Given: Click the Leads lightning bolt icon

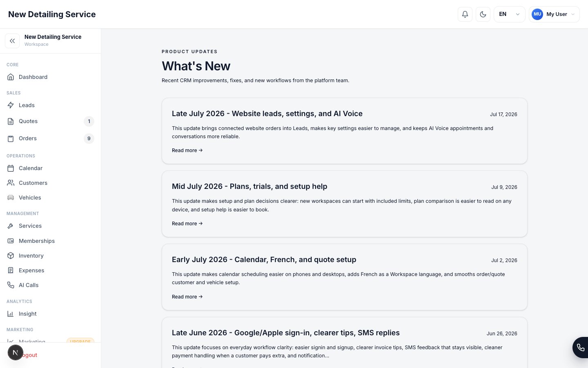Looking at the screenshot, I should point(11,105).
